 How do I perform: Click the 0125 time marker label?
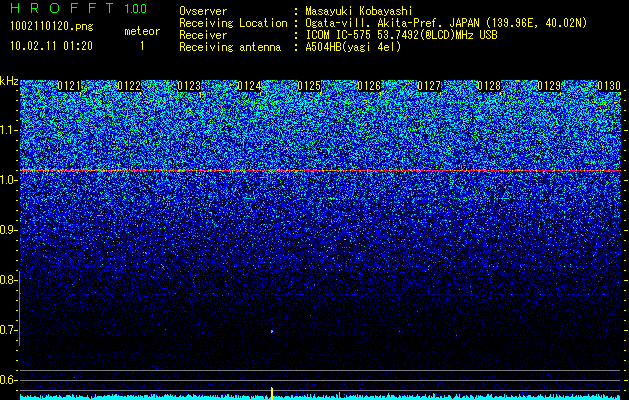pos(309,86)
